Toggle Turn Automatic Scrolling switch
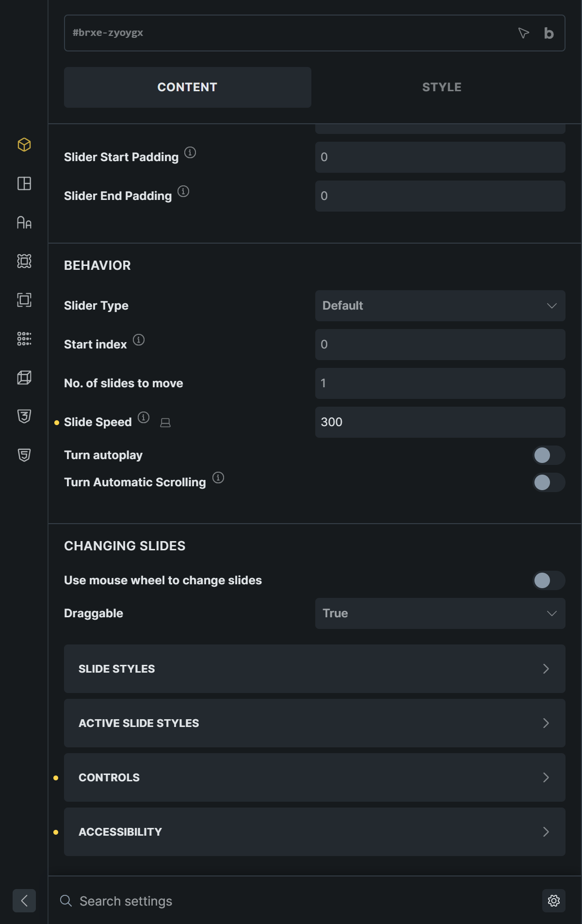 coord(549,482)
